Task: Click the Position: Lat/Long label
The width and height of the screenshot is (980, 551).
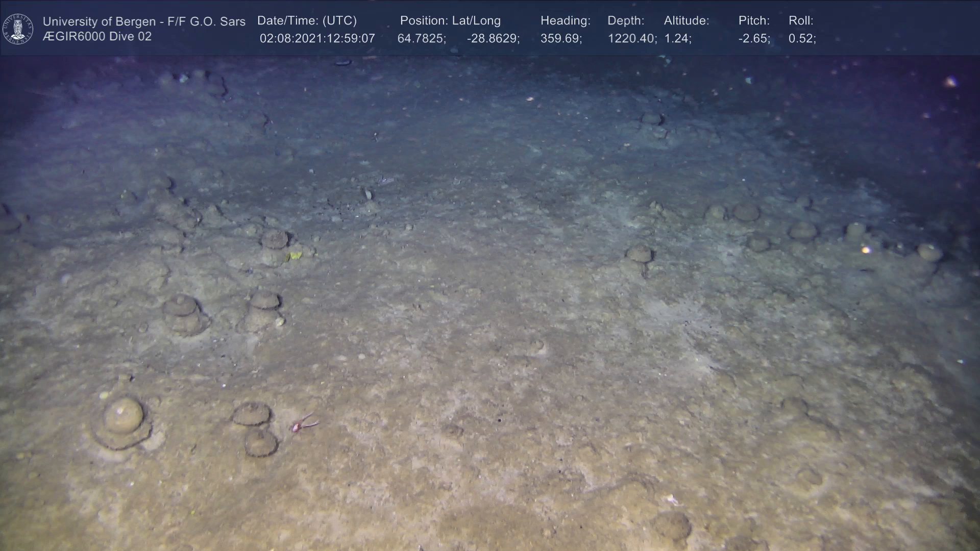Action: (x=450, y=21)
